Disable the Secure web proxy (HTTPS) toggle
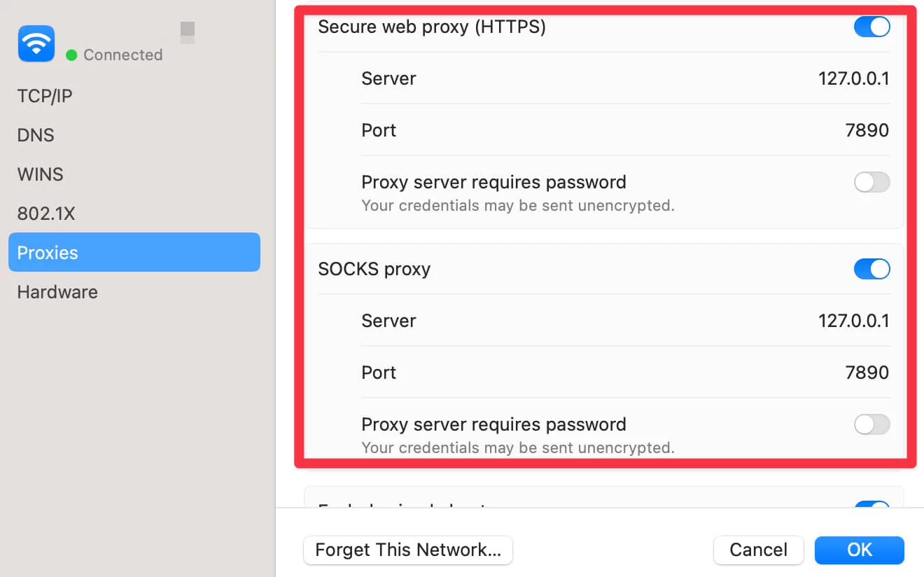924x577 pixels. pyautogui.click(x=871, y=27)
